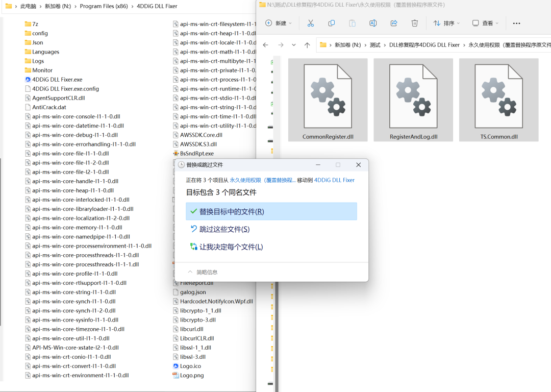Select 4DDiG DLL Fixer.exe application file
Image resolution: width=551 pixels, height=392 pixels.
pyautogui.click(x=54, y=80)
